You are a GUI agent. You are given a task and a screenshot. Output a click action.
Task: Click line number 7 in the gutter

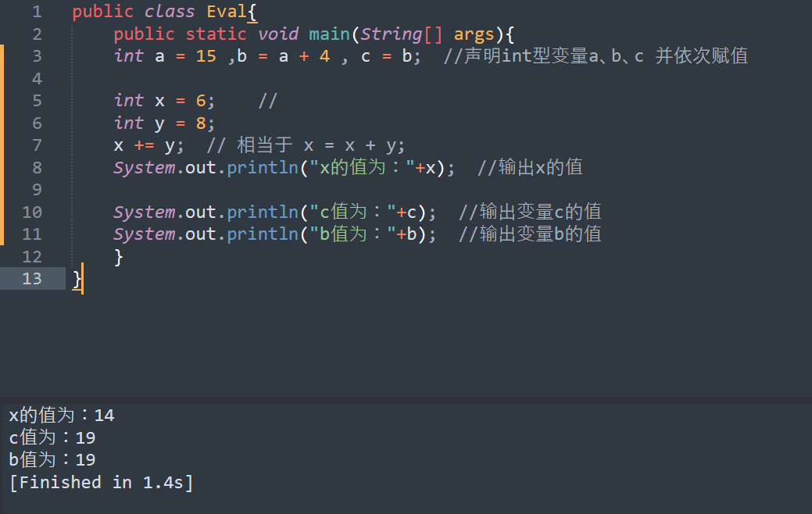pyautogui.click(x=37, y=145)
